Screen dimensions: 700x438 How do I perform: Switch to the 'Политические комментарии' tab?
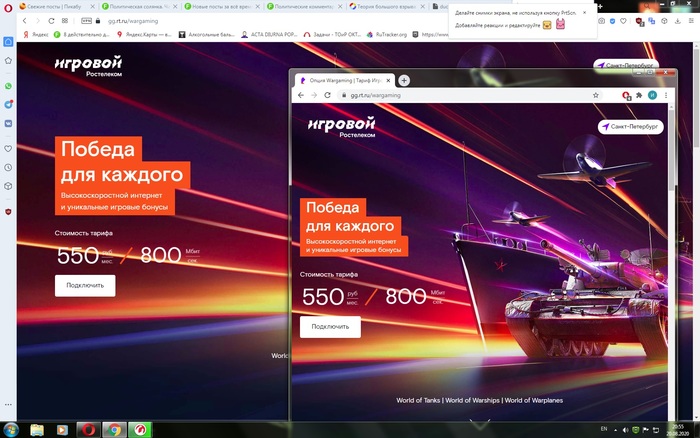(x=304, y=7)
